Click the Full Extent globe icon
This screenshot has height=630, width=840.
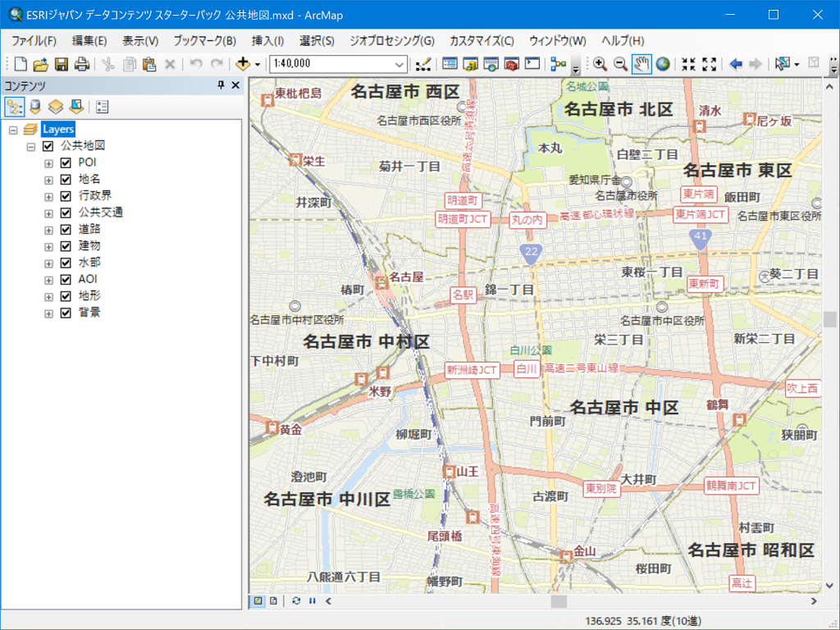point(663,64)
